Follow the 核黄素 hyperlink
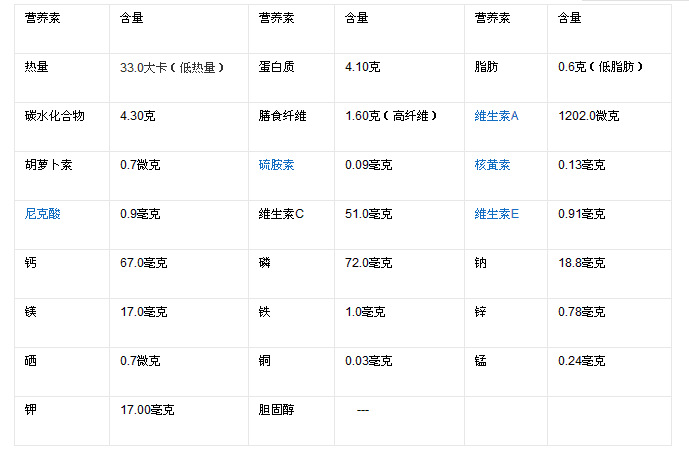Screen dimensions: 689x458 (x=492, y=165)
